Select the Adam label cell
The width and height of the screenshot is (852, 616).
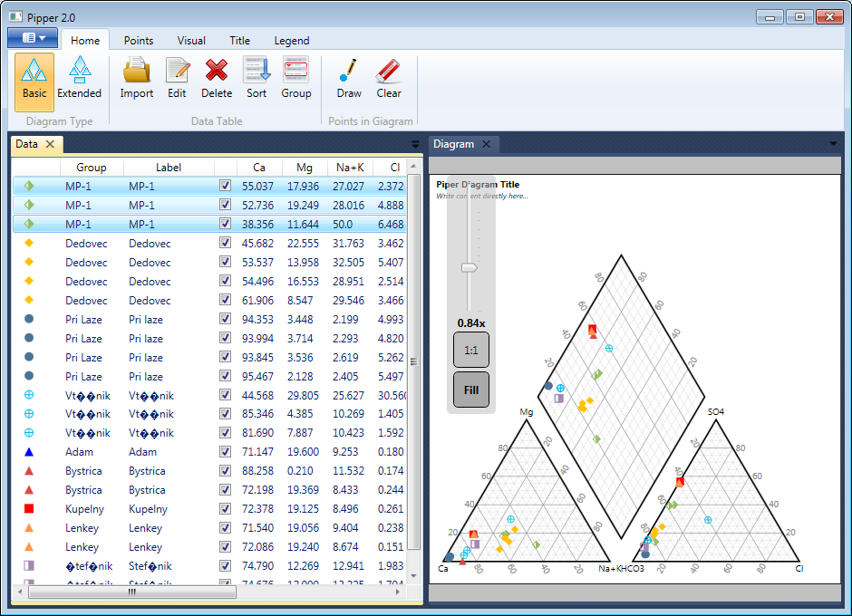(142, 451)
